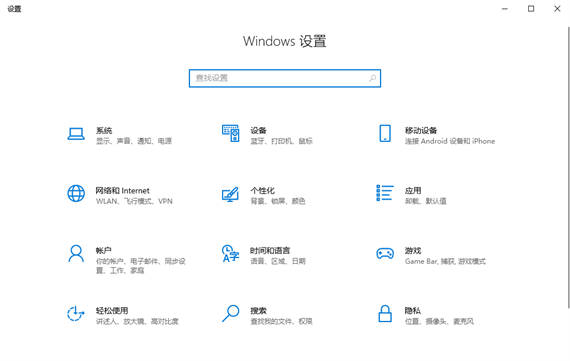Open the 隐私 padlock icon
This screenshot has width=570, height=361.
click(385, 313)
